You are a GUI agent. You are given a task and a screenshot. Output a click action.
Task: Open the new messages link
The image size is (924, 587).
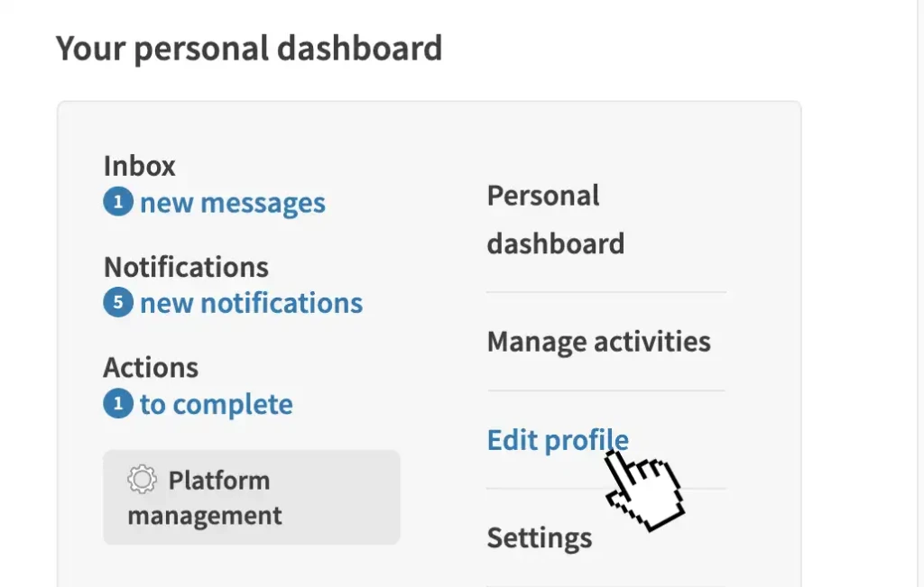(232, 203)
